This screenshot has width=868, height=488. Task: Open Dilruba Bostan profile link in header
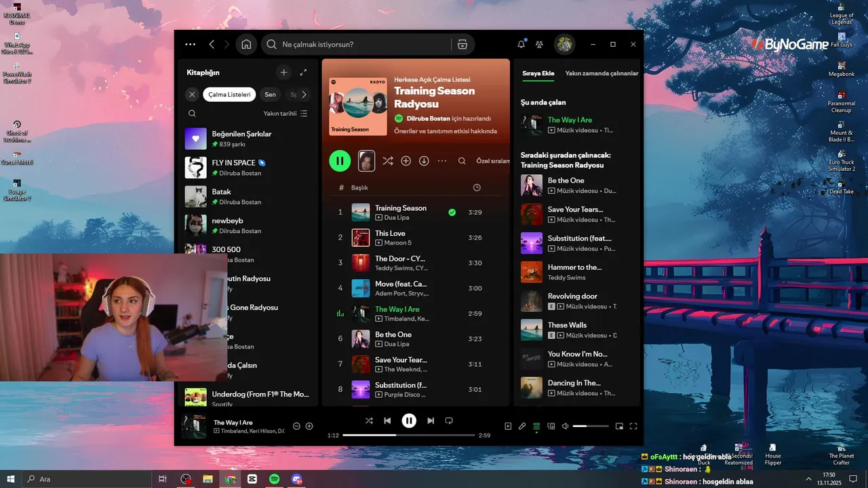[428, 118]
